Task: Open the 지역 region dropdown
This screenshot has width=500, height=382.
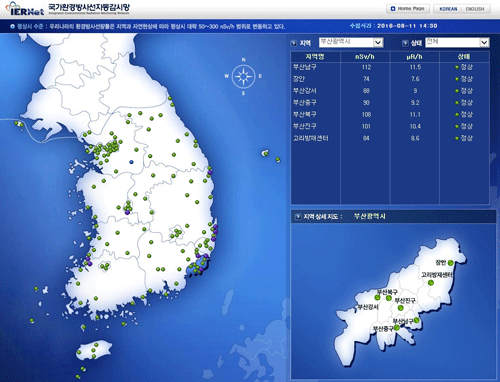Action: 351,42
